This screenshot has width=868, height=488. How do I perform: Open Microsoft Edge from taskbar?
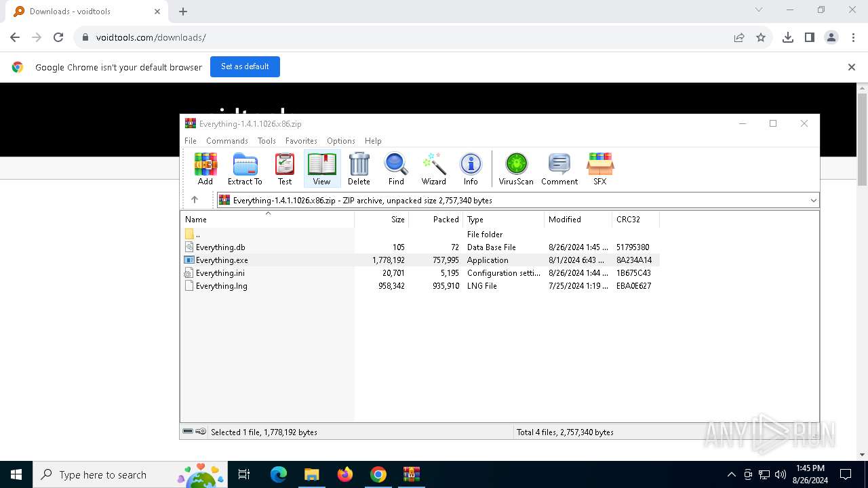click(x=279, y=474)
